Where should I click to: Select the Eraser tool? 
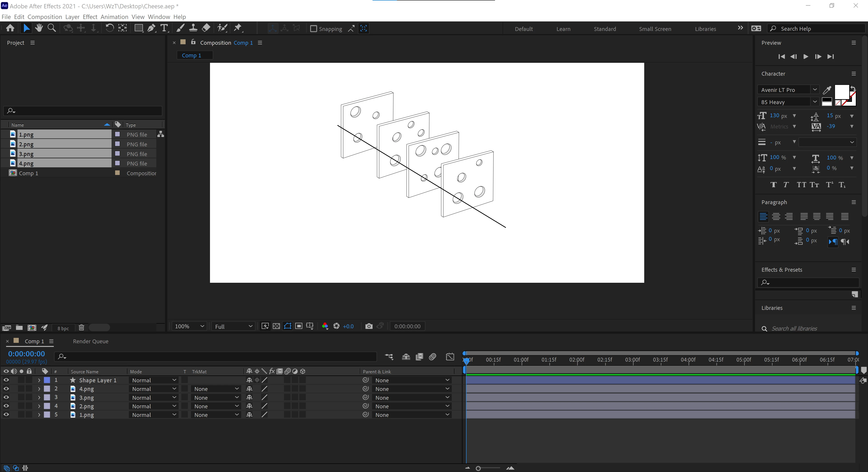206,28
